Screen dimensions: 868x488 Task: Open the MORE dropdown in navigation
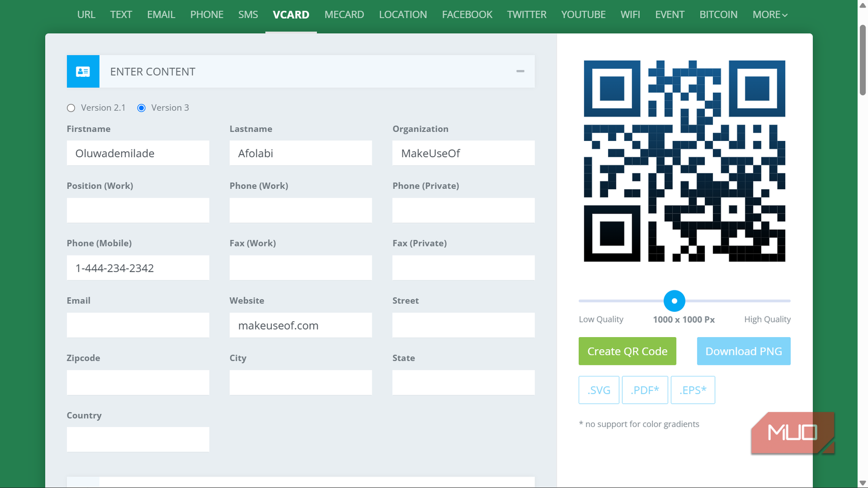click(770, 15)
